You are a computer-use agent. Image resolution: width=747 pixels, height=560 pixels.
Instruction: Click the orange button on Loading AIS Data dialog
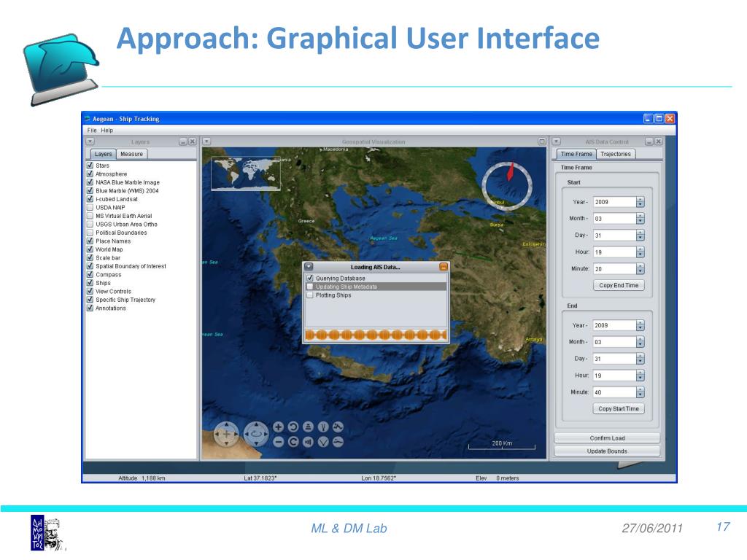point(443,267)
